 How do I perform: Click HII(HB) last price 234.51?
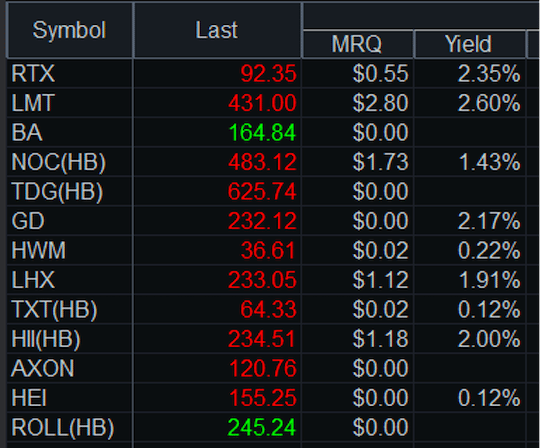click(262, 339)
